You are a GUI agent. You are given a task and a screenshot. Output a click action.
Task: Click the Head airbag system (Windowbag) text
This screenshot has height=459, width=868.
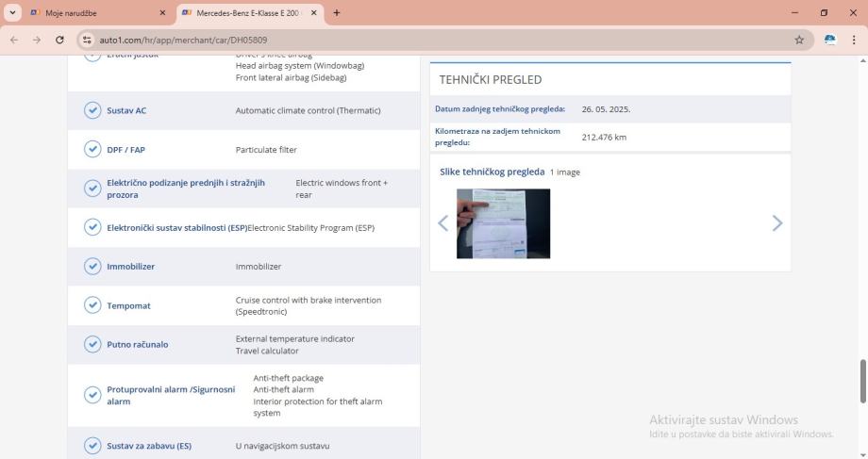tap(300, 66)
